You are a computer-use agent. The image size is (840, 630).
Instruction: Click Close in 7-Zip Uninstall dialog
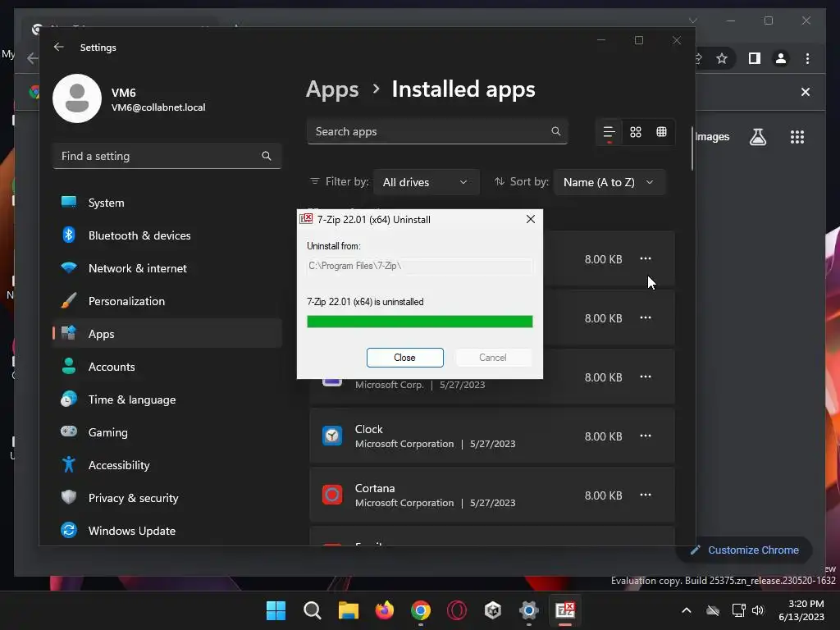tap(404, 358)
